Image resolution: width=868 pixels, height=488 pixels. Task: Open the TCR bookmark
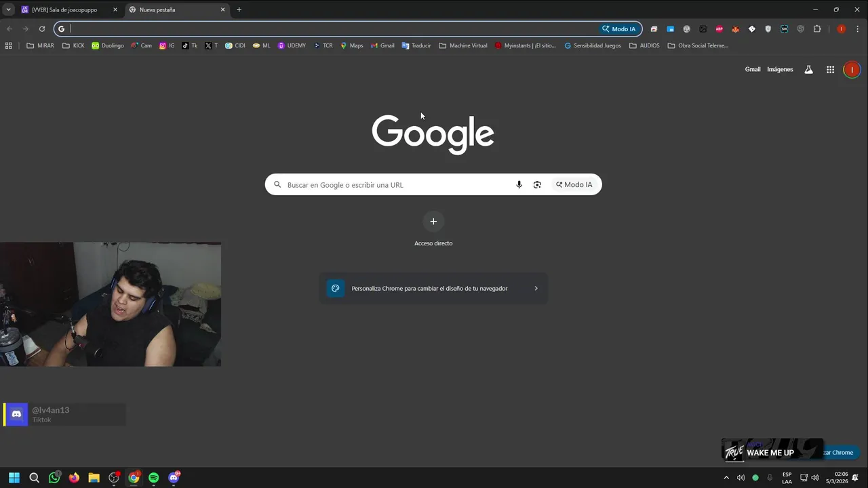(x=323, y=45)
